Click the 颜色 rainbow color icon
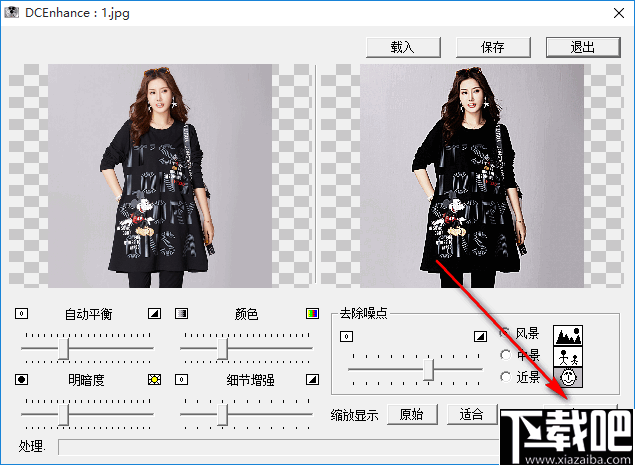 click(x=312, y=313)
